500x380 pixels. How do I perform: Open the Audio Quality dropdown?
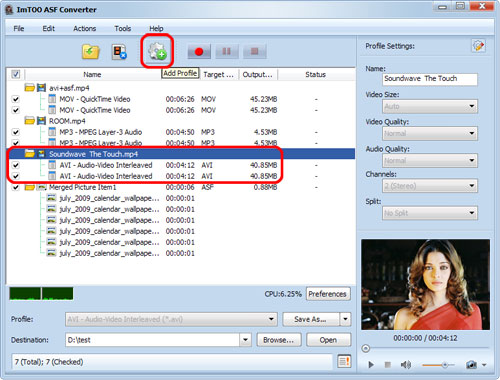[430, 160]
